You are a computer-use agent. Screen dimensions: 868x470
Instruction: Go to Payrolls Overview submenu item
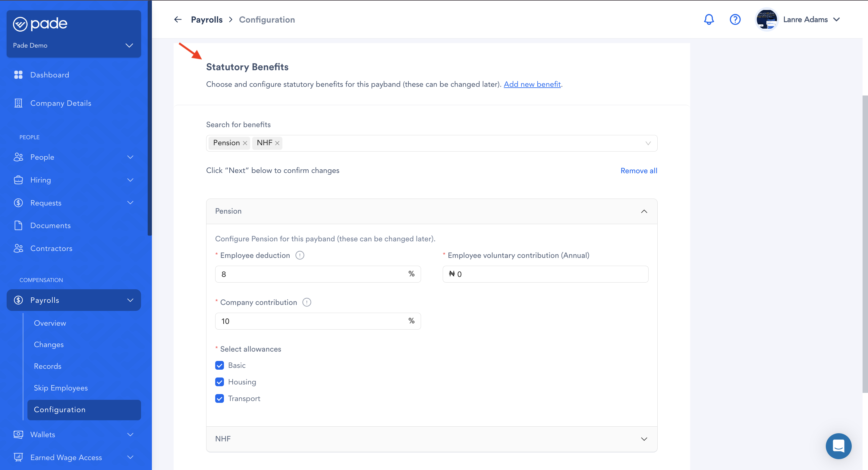(50, 323)
